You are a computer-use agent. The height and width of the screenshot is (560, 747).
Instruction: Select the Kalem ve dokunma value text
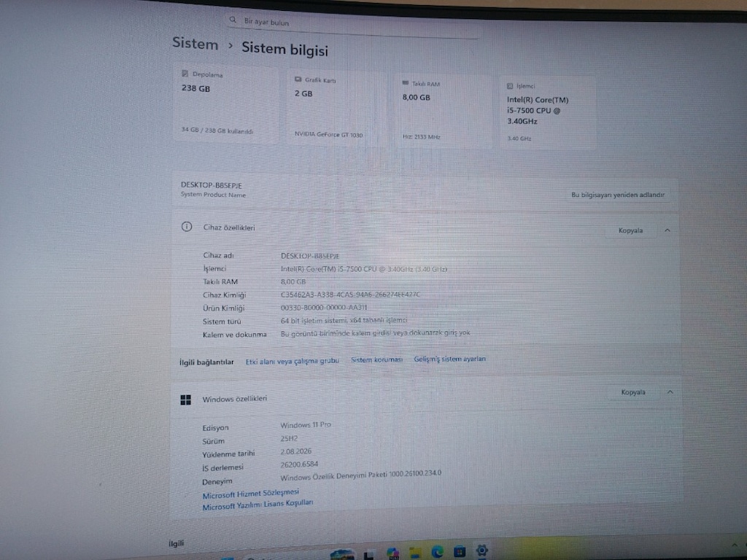(x=375, y=332)
